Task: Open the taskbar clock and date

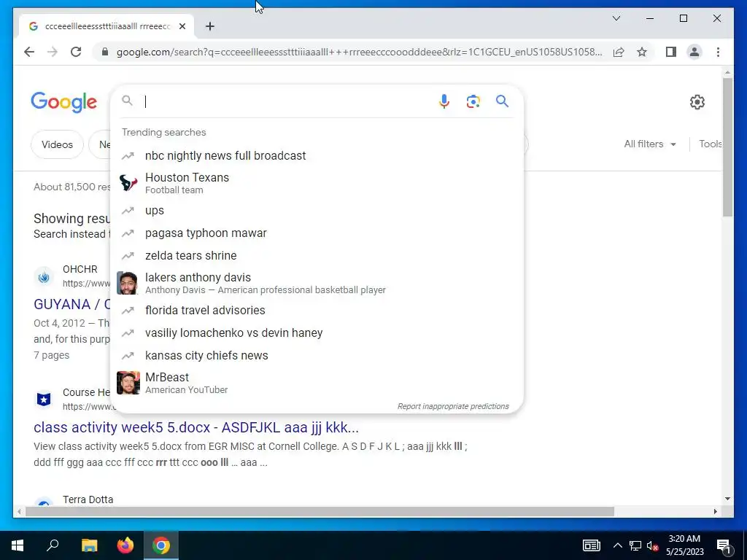Action: click(684, 545)
